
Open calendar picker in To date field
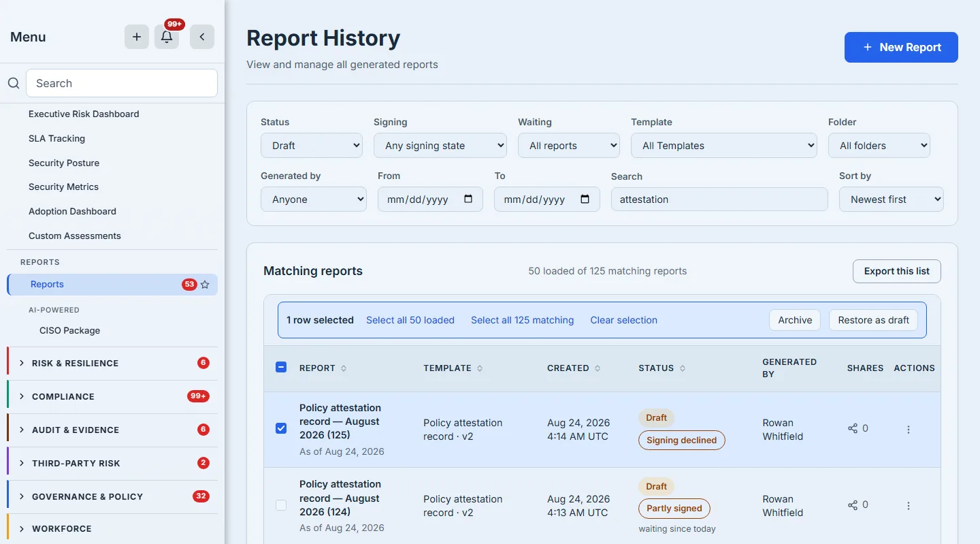click(x=585, y=199)
